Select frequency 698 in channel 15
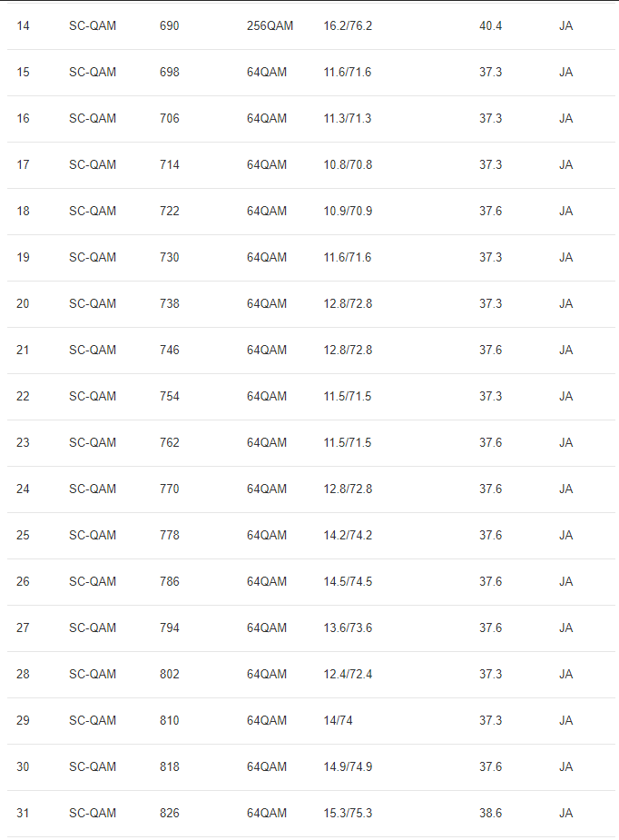This screenshot has height=840, width=619. (x=169, y=72)
